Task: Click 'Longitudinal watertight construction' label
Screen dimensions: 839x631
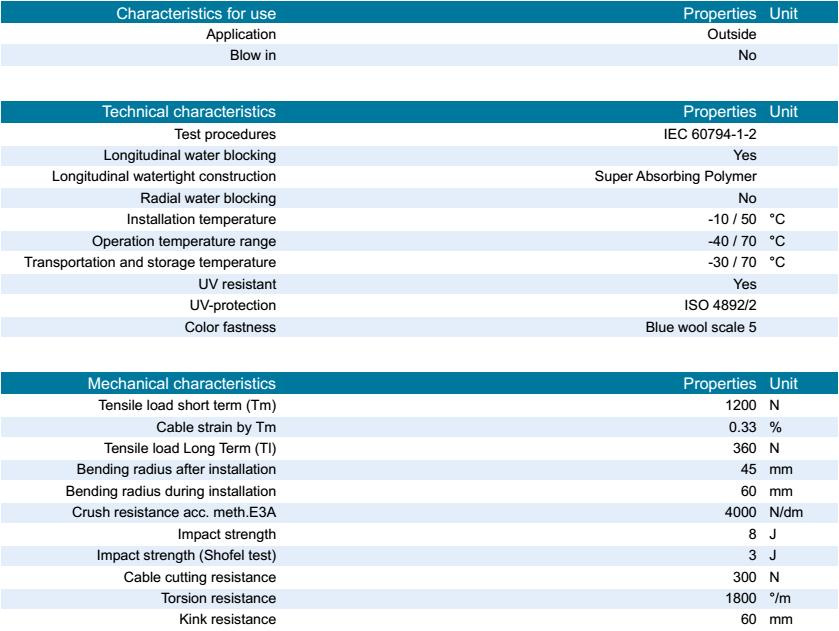Action: (x=164, y=177)
